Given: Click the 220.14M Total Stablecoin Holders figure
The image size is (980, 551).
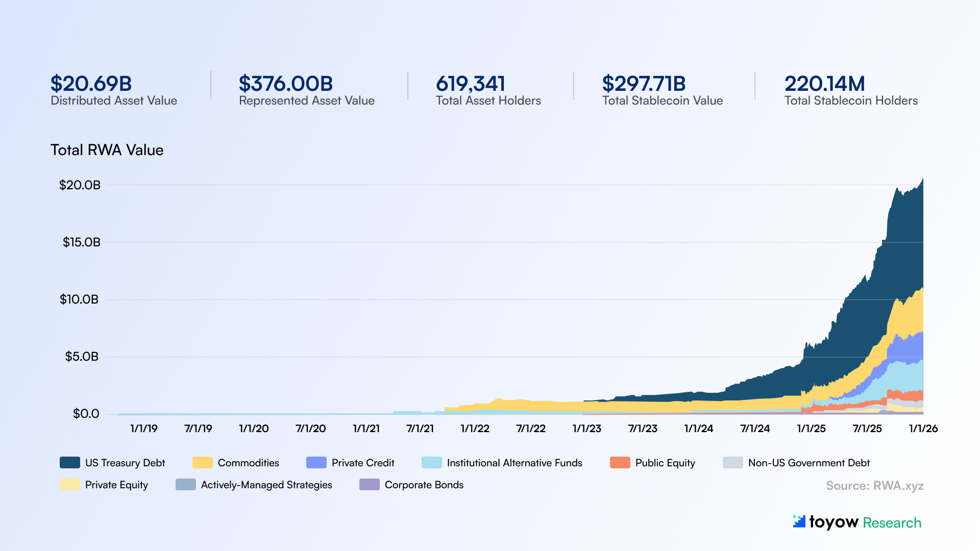Looking at the screenshot, I should [824, 84].
